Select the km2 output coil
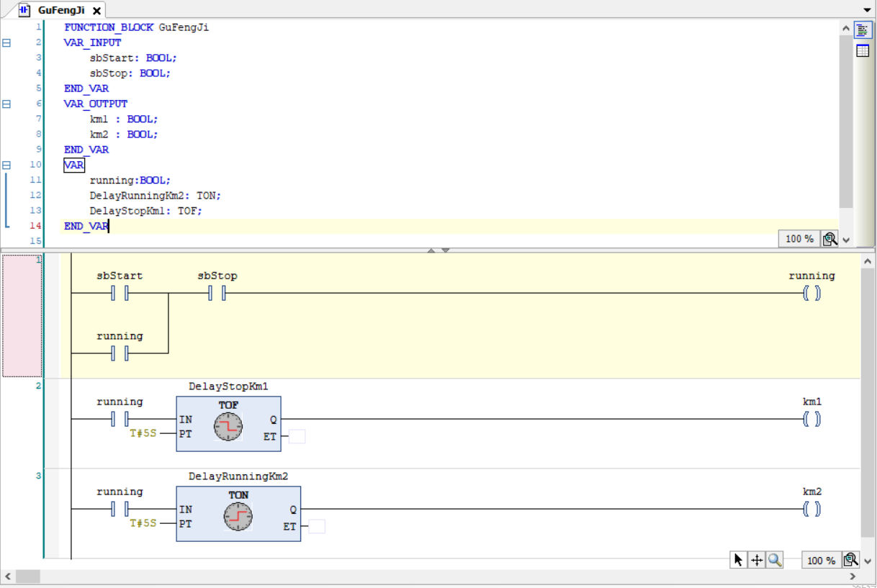 click(x=811, y=510)
